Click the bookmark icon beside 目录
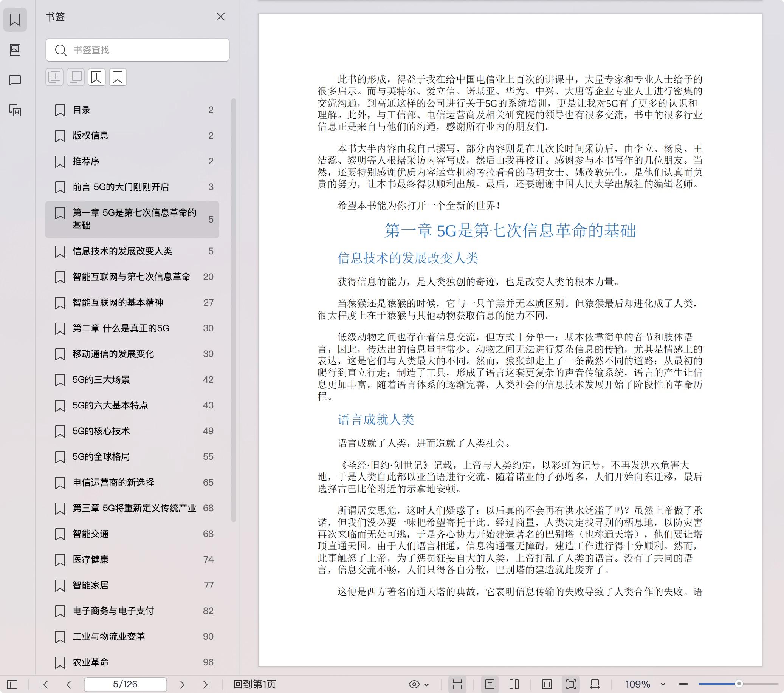This screenshot has width=784, height=693. pos(60,110)
